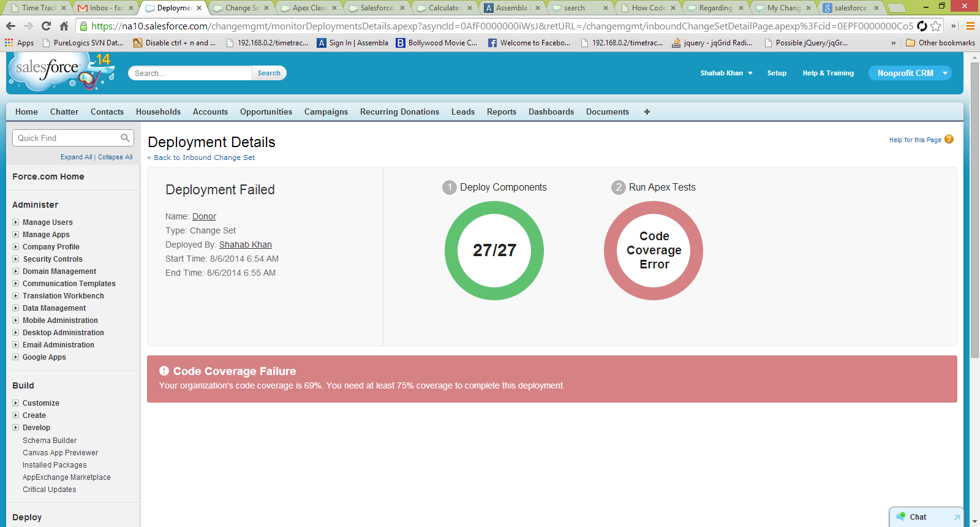
Task: Open the Chat panel button
Action: [x=926, y=517]
